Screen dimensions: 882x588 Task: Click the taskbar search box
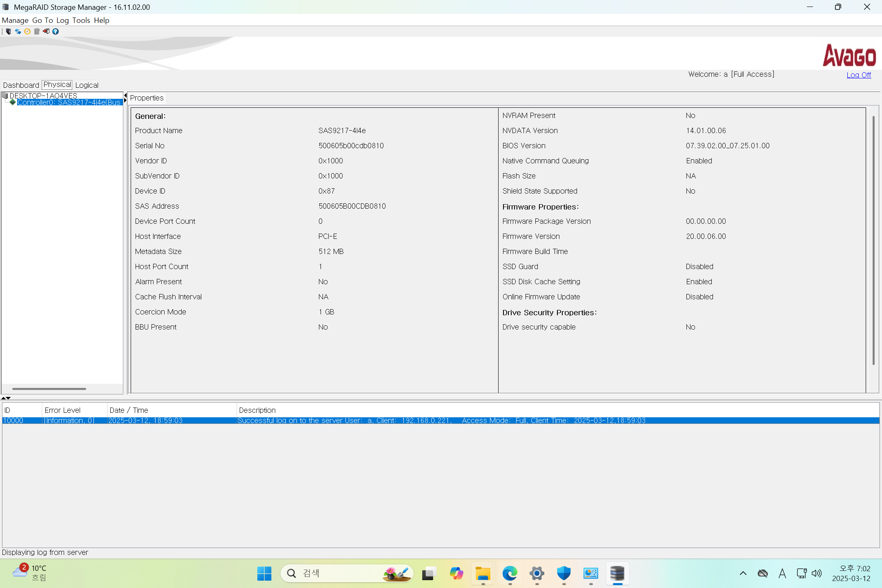(347, 574)
